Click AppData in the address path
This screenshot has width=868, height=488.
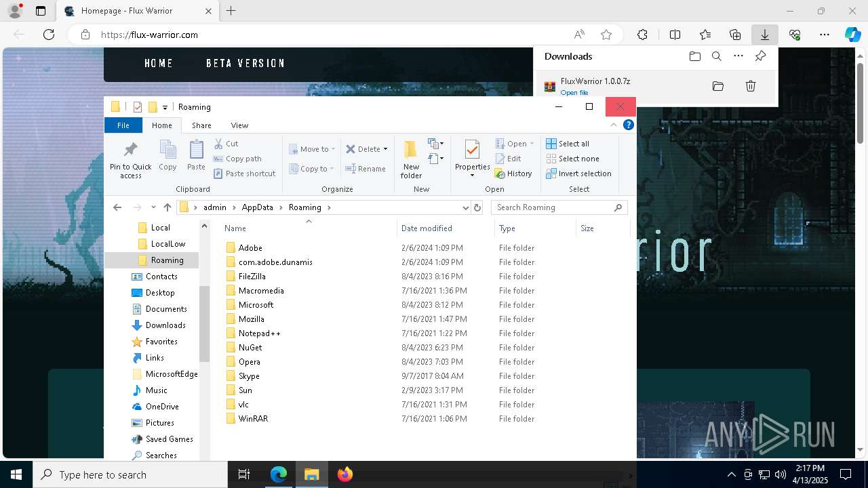tap(257, 207)
